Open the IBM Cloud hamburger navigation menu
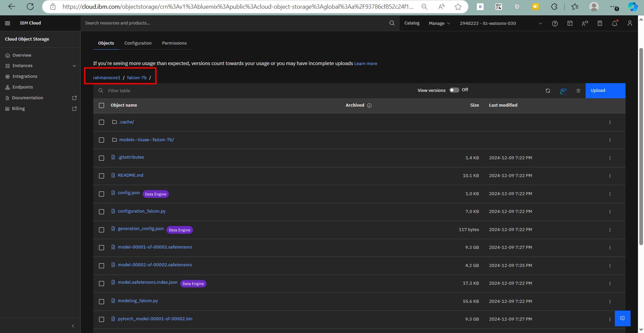Image resolution: width=644 pixels, height=333 pixels. click(8, 23)
